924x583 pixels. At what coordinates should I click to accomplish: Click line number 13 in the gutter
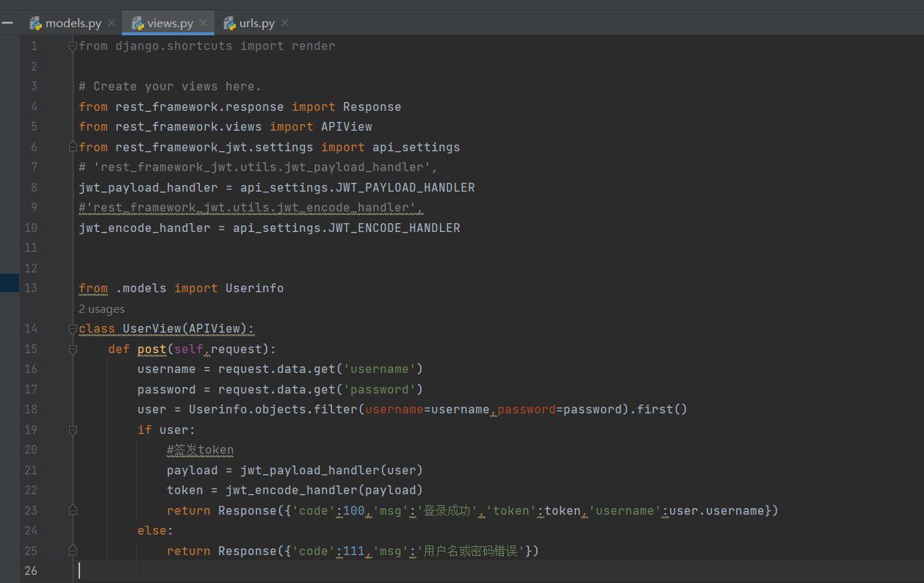point(30,288)
